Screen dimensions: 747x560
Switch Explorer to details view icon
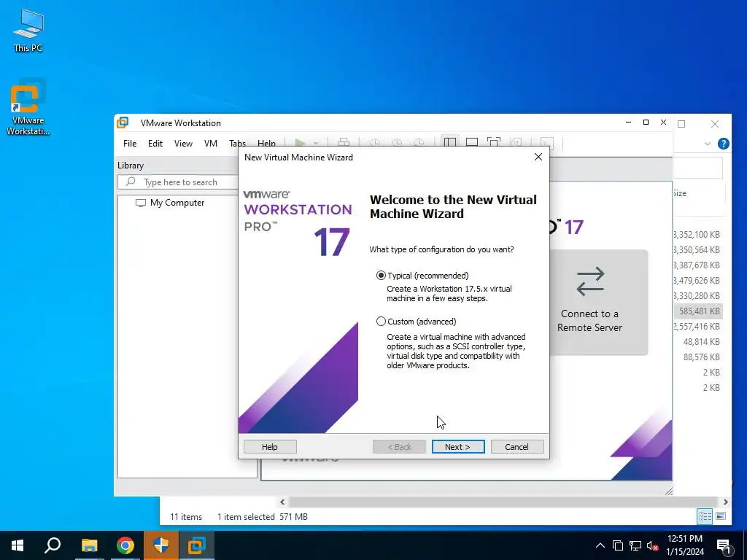point(705,516)
